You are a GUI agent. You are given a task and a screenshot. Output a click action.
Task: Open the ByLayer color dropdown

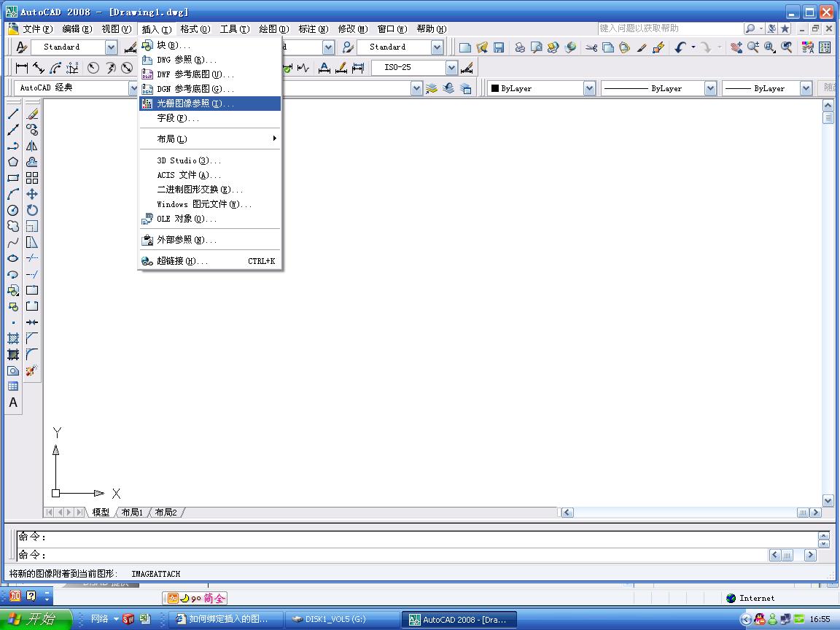click(589, 88)
